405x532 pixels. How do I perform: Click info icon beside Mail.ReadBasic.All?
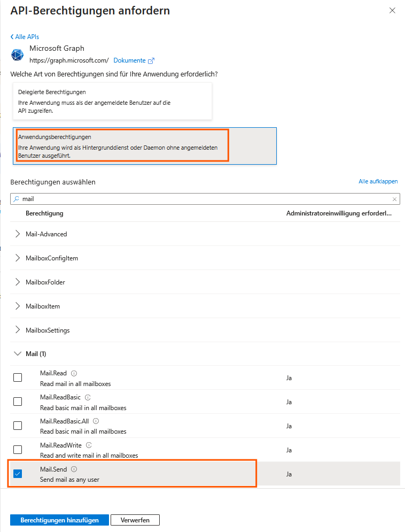point(96,421)
